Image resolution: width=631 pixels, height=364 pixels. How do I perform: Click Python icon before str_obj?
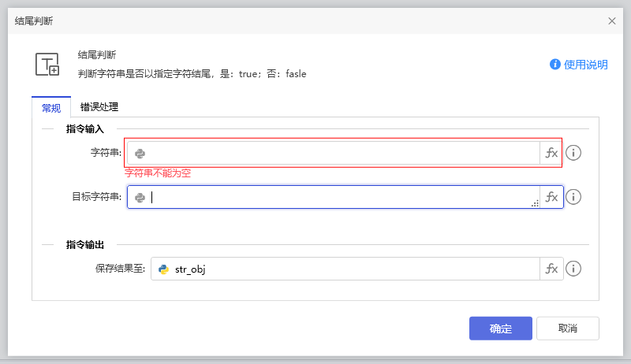(164, 269)
